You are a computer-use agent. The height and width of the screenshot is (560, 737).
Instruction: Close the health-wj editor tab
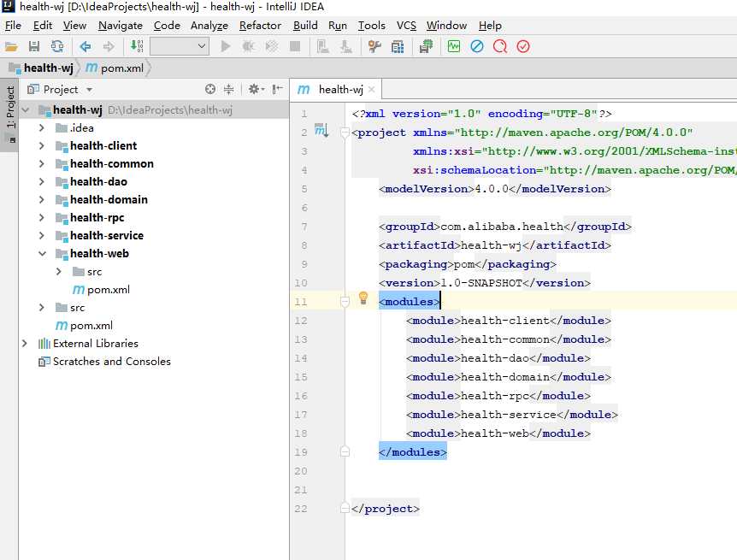pyautogui.click(x=372, y=89)
